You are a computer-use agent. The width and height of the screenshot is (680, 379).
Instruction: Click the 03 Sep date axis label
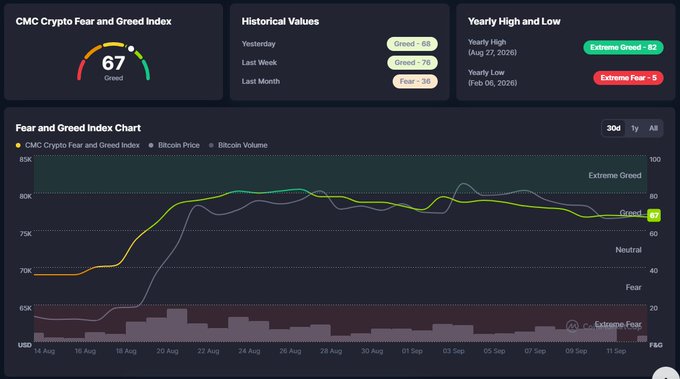pyautogui.click(x=453, y=351)
